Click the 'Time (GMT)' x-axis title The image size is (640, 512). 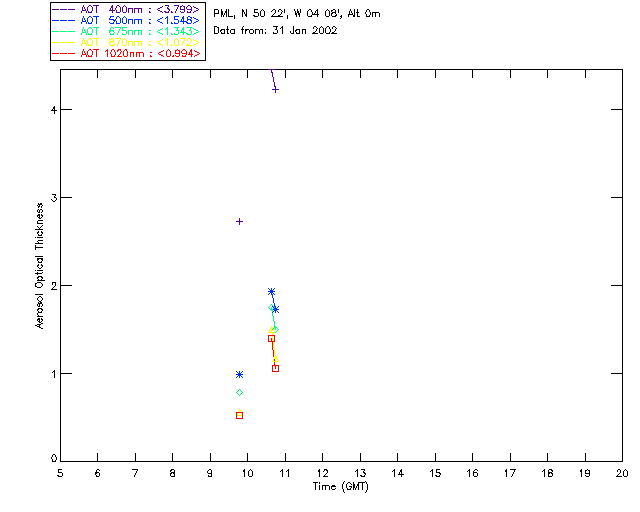tap(341, 486)
